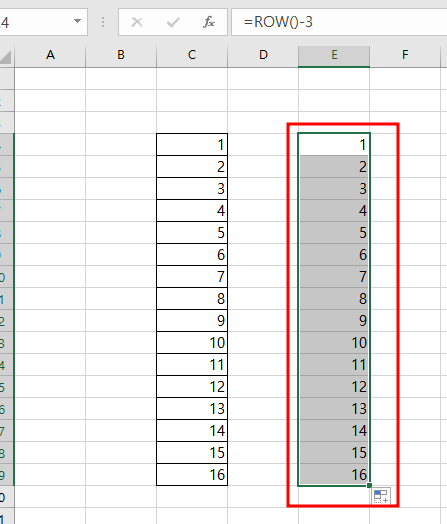Click the cell with 4 in column E
The image size is (447, 524).
coord(334,211)
